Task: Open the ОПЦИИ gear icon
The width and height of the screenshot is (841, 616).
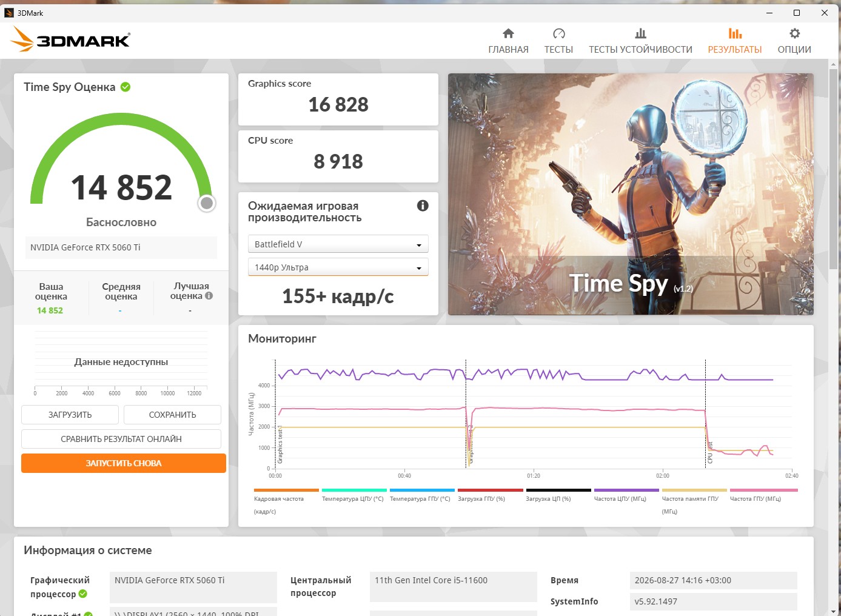Action: point(794,33)
